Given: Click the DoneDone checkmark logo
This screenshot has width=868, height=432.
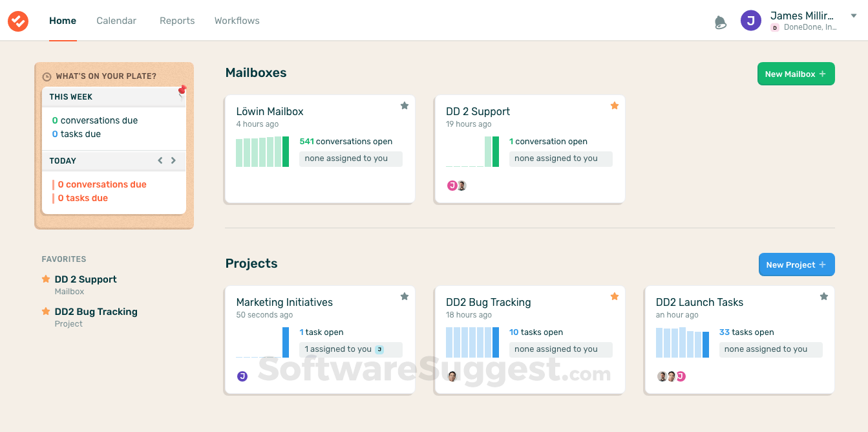Looking at the screenshot, I should (18, 21).
